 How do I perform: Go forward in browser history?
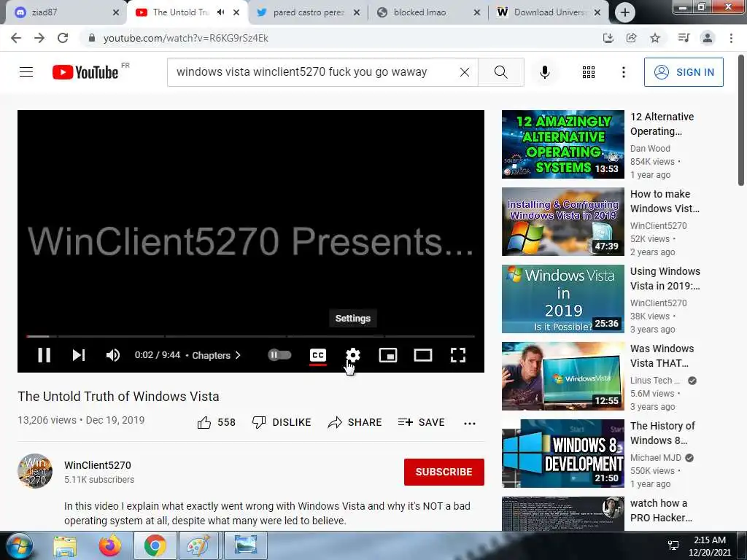[x=39, y=38]
